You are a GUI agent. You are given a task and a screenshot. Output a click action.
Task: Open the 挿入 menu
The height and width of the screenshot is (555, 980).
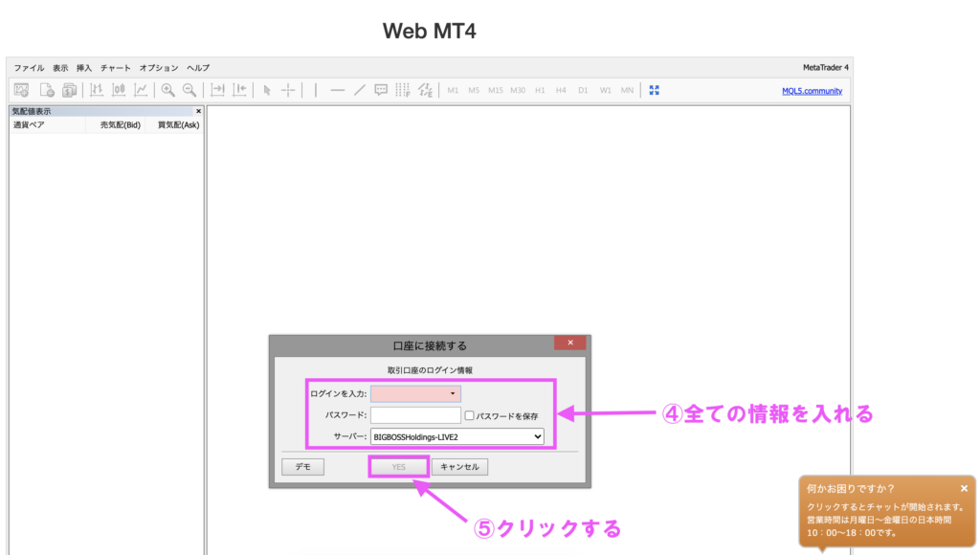84,68
